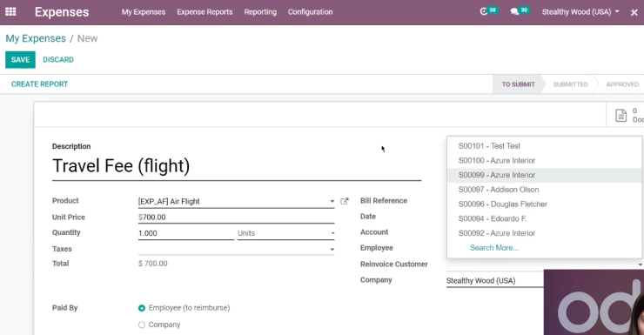Click the X icon in top bar
Viewport: 644px width, 335px height.
pos(634,12)
